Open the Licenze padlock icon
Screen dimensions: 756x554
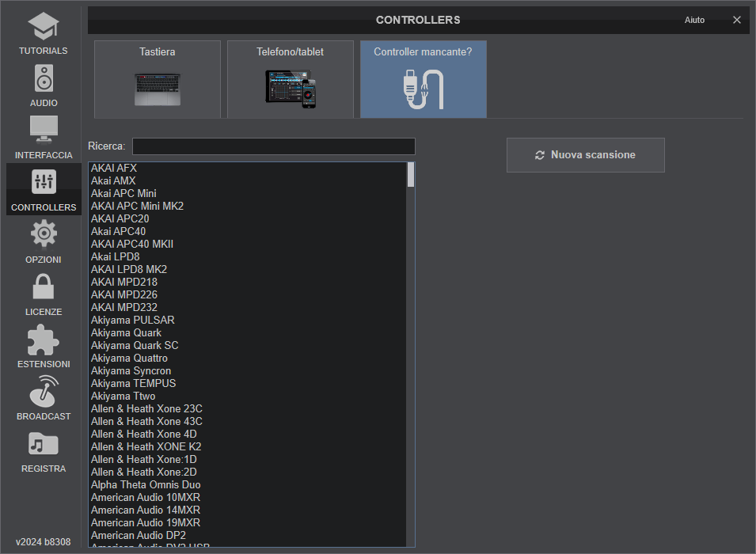pyautogui.click(x=44, y=286)
